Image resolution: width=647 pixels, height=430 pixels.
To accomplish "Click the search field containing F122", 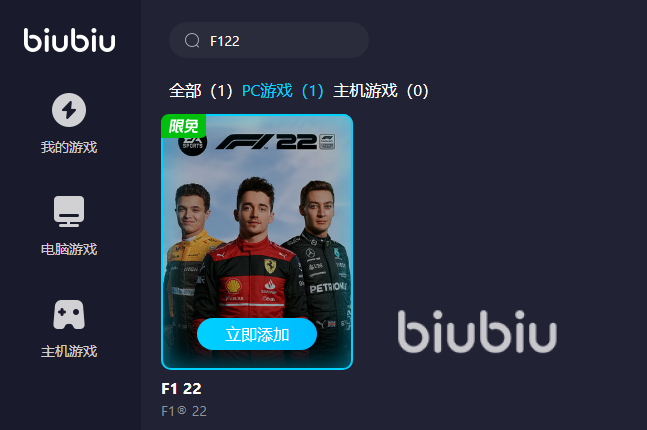I will 269,40.
